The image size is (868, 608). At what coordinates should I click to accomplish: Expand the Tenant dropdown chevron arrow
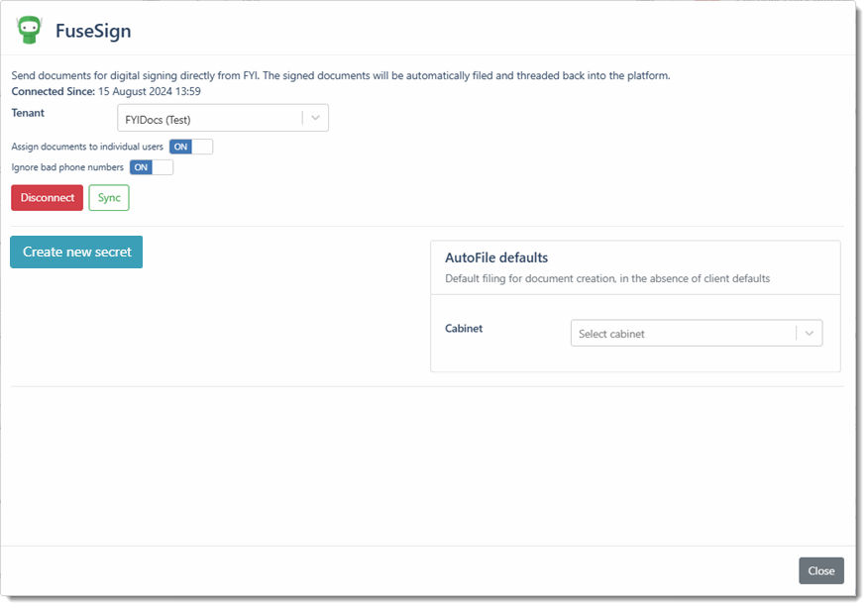click(x=315, y=118)
